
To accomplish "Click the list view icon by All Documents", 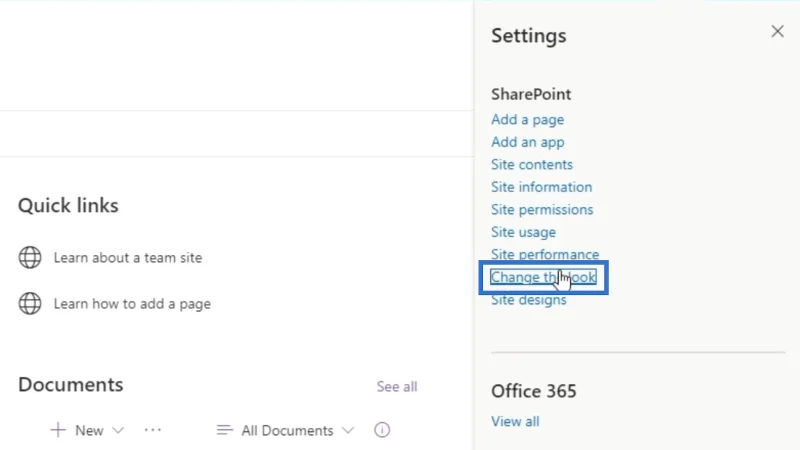I will point(224,430).
